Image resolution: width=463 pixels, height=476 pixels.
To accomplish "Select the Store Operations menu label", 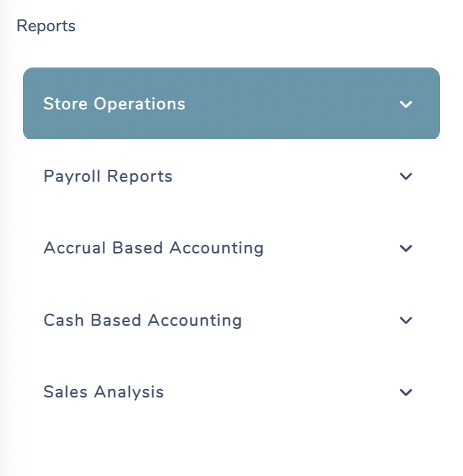I will coord(114,104).
